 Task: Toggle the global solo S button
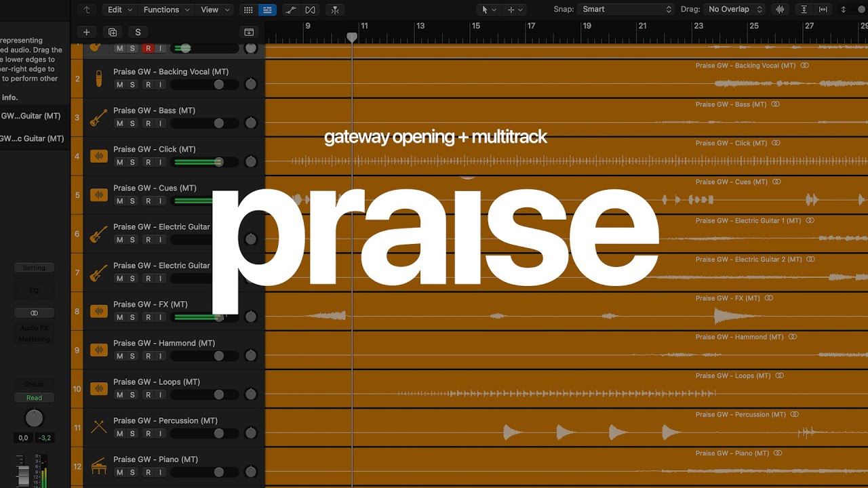(x=138, y=32)
